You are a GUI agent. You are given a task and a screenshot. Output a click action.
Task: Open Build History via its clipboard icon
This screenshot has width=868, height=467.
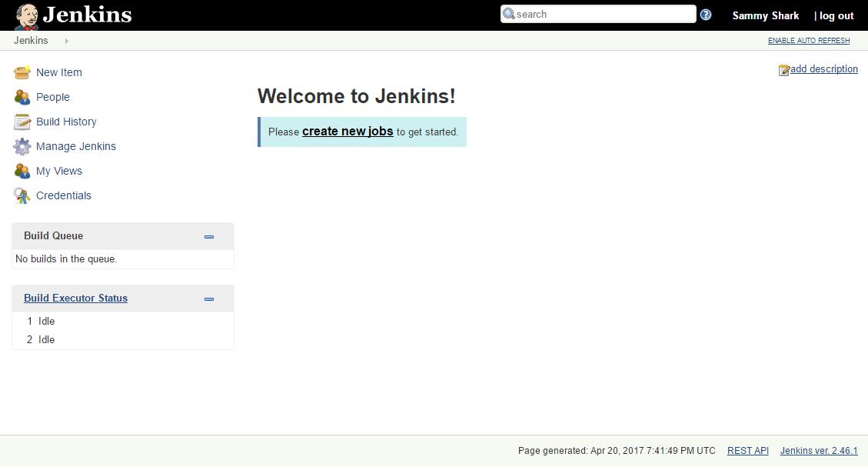[x=22, y=121]
